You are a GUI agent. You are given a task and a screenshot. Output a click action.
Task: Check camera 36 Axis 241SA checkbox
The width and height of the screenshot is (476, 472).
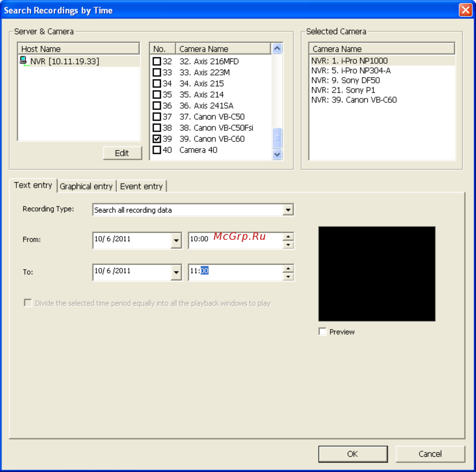click(157, 106)
